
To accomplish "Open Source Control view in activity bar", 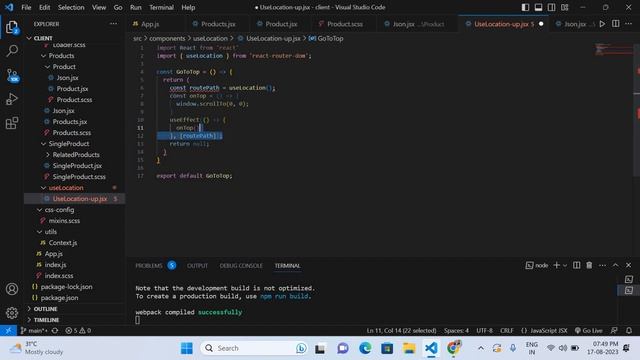I will [x=12, y=76].
